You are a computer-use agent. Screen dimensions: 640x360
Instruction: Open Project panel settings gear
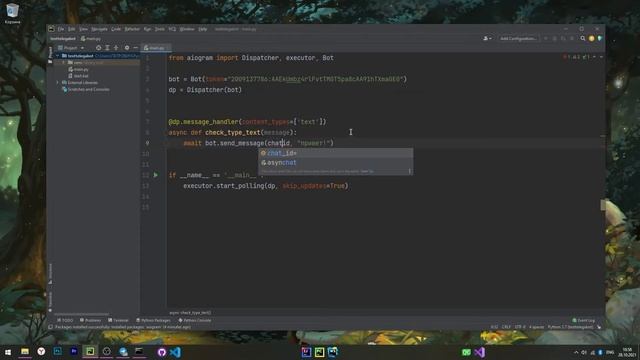click(x=127, y=48)
